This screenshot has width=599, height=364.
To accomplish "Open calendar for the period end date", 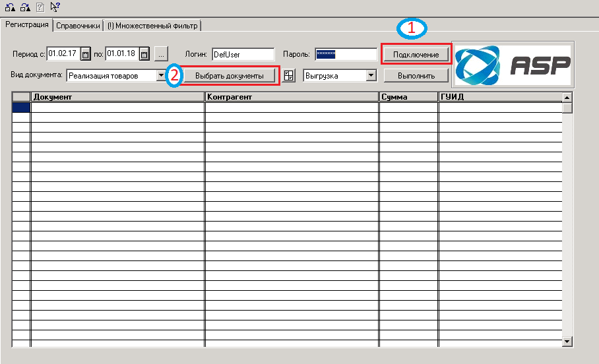I will point(144,54).
